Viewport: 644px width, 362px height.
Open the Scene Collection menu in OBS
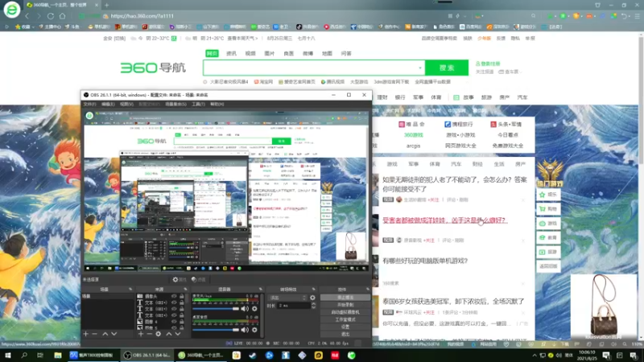pos(175,105)
